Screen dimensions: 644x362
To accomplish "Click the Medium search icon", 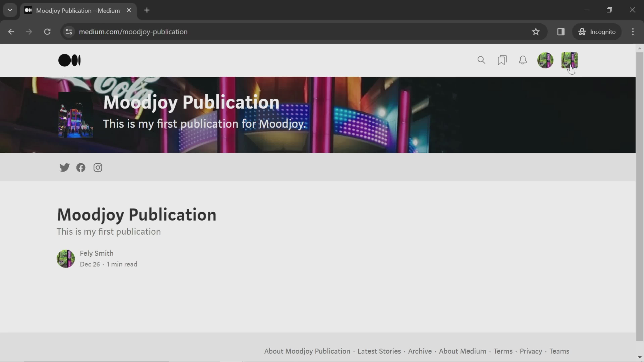I will click(x=481, y=60).
